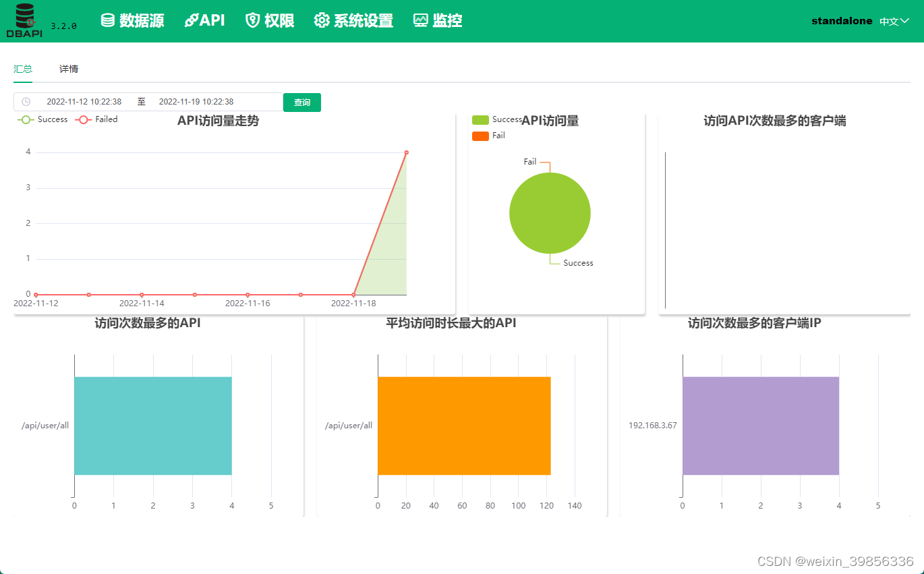Toggle the Success series in trend legend
Viewport: 924px width, 574px height.
click(x=42, y=119)
